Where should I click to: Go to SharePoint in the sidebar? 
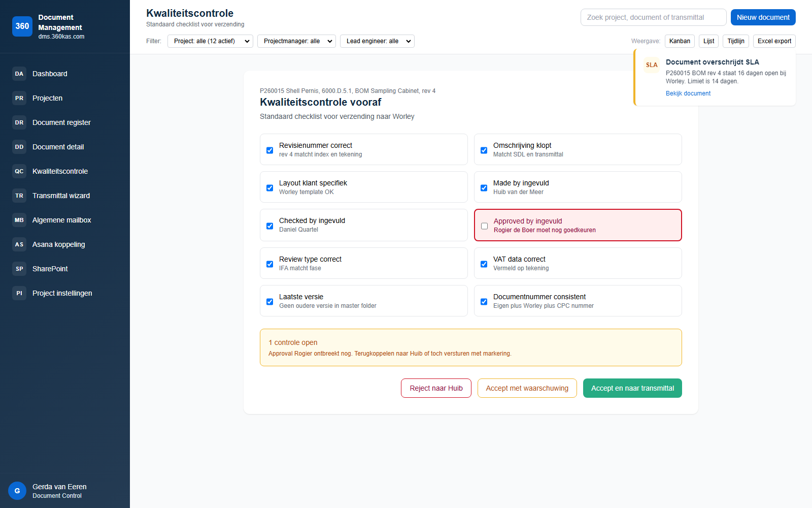click(x=65, y=269)
